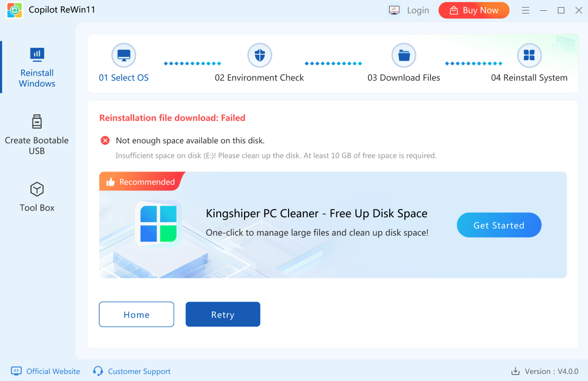This screenshot has width=588, height=381.
Task: Open the Official Website link
Action: (x=53, y=371)
